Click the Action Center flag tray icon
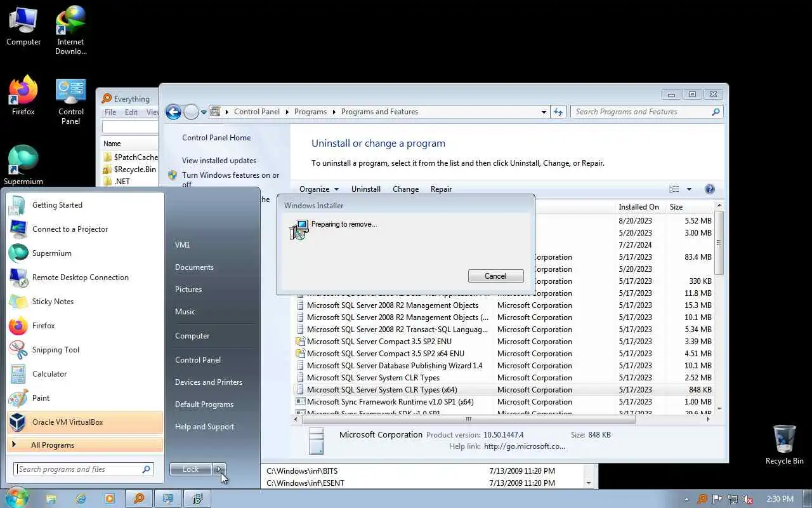The image size is (812, 508). pyautogui.click(x=717, y=499)
